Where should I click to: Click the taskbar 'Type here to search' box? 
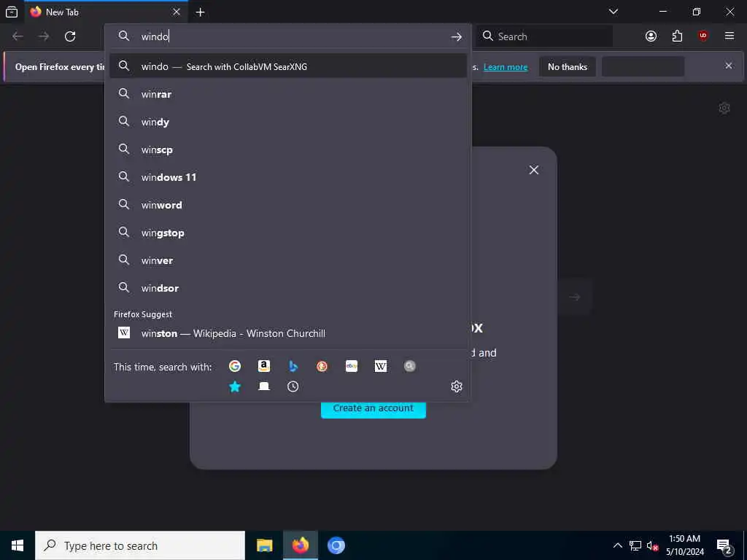140,545
